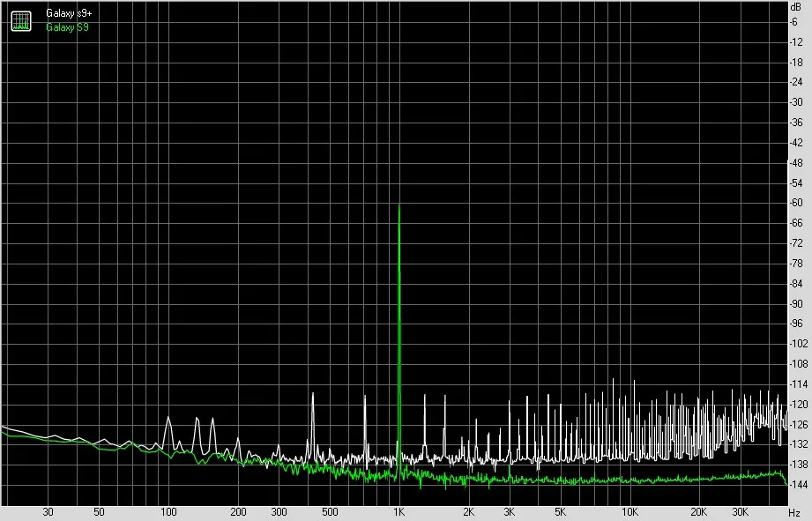Select the green Galaxy S9 legend label
This screenshot has height=521, width=812.
(x=67, y=27)
